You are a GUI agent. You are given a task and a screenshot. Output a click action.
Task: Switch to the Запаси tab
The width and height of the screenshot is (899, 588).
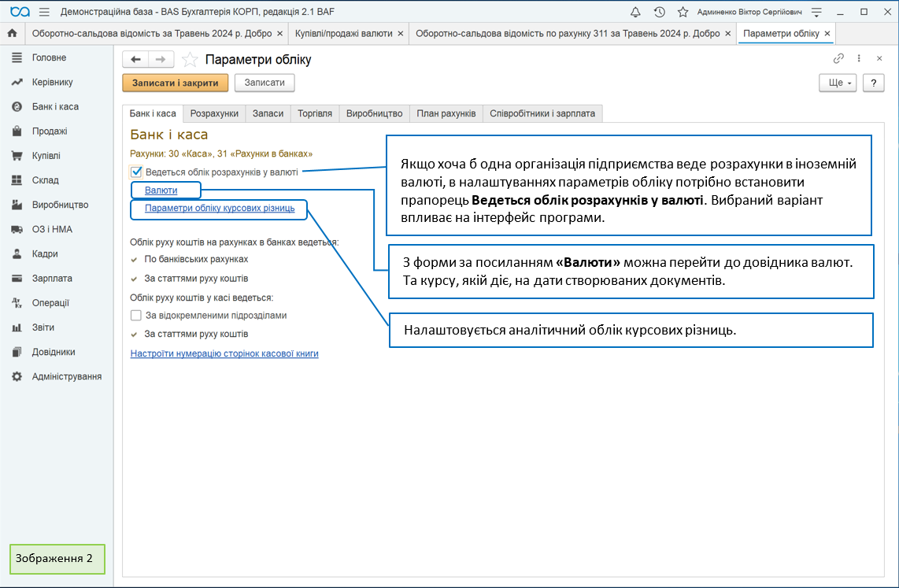pyautogui.click(x=268, y=113)
